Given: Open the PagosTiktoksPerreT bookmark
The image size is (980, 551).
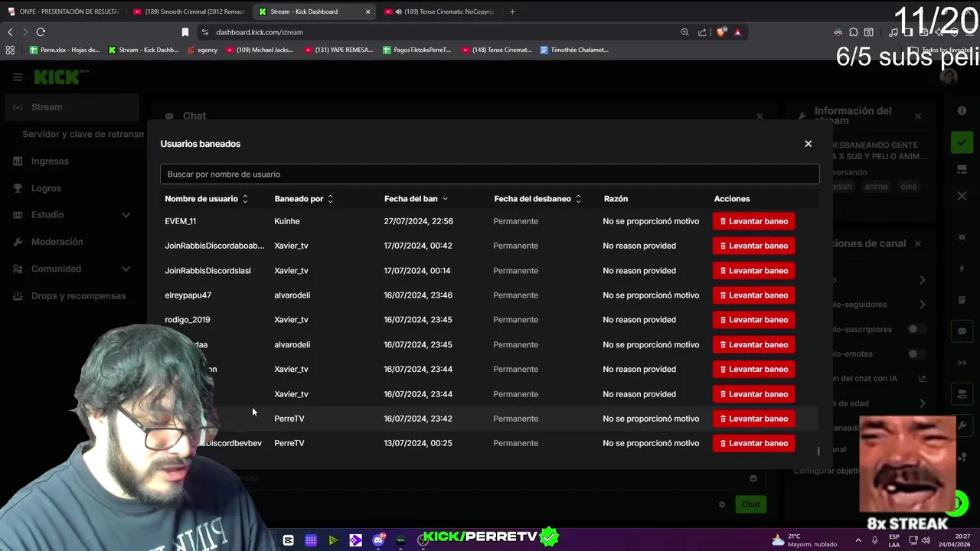Looking at the screenshot, I should 416,50.
